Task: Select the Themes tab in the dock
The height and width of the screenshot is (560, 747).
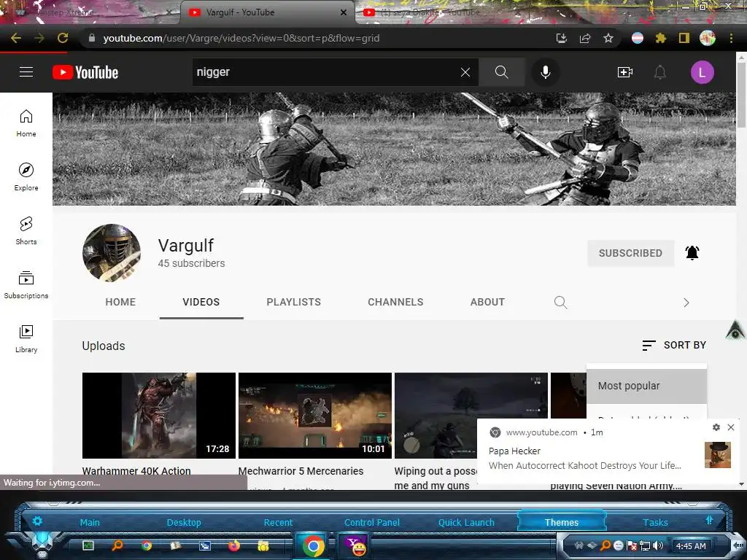Action: (561, 522)
